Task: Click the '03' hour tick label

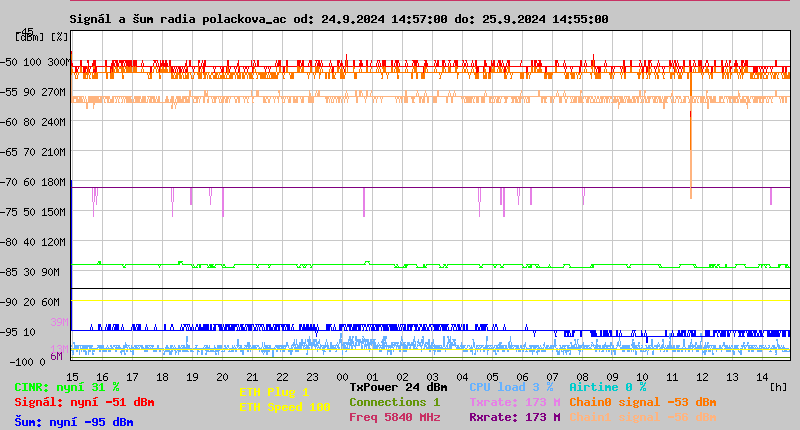Action: pos(433,377)
